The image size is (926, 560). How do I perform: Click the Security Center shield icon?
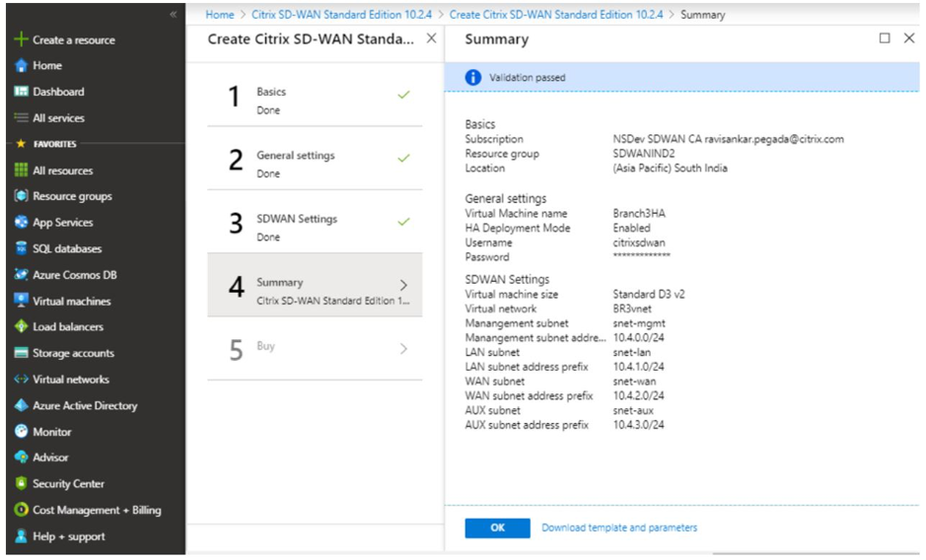[x=22, y=483]
